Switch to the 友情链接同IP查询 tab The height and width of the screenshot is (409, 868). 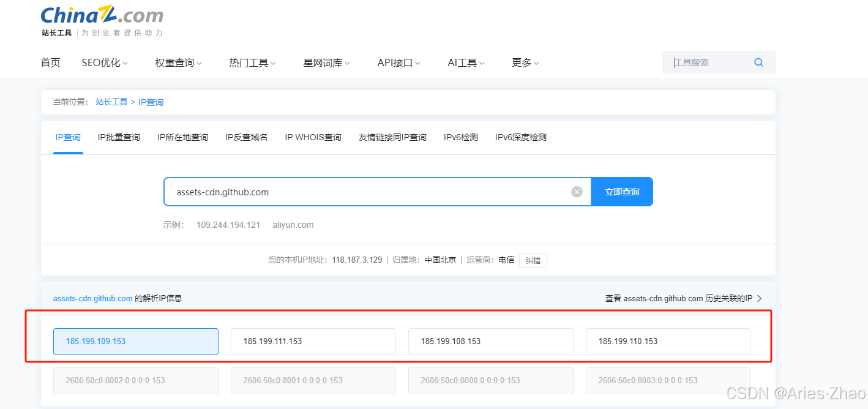[x=392, y=137]
